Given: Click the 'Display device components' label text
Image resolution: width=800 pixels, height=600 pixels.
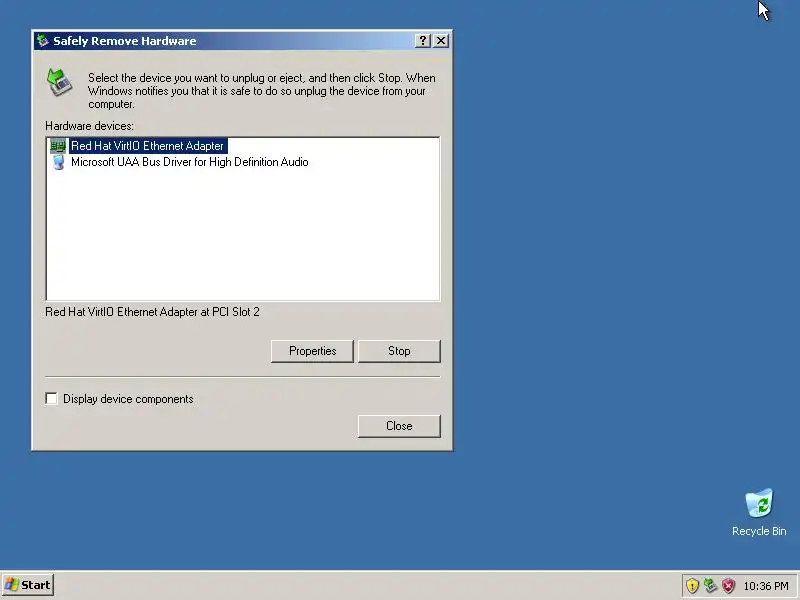Looking at the screenshot, I should [128, 399].
